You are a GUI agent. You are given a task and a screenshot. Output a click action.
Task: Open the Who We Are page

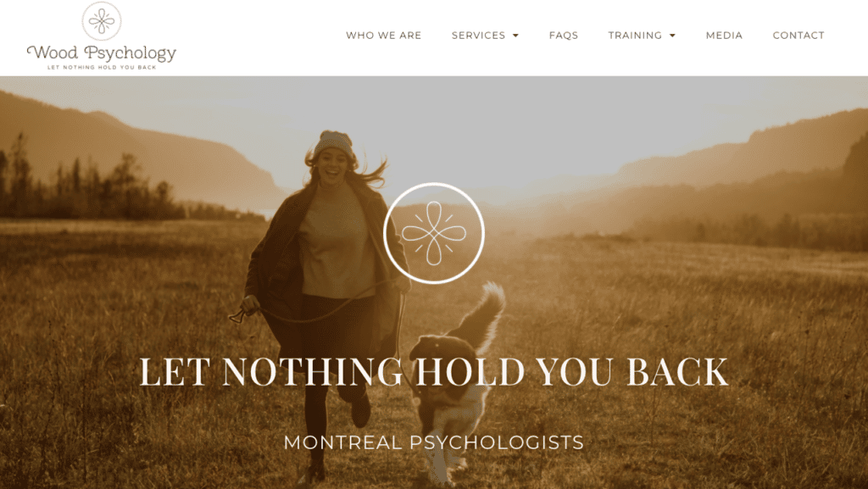point(384,36)
